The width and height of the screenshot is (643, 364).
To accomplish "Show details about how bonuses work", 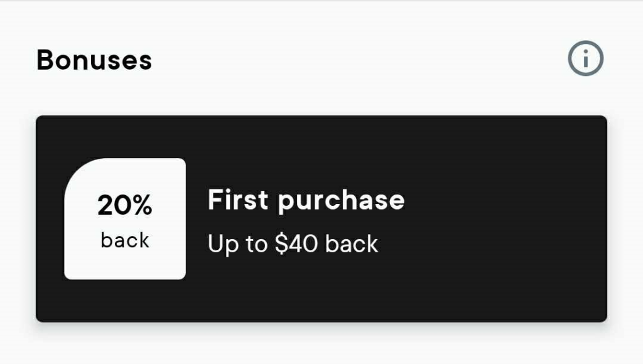I will coord(586,58).
